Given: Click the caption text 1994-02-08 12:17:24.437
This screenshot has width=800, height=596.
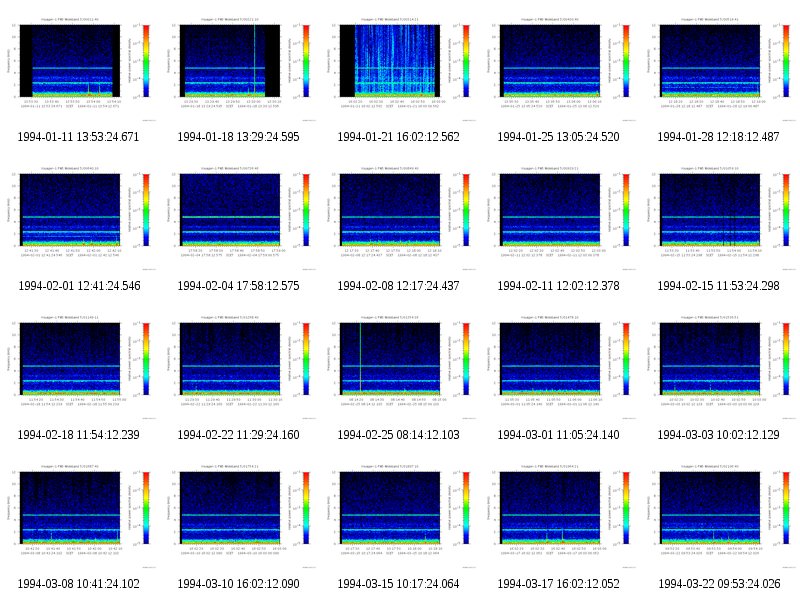Looking at the screenshot, I should point(398,286).
